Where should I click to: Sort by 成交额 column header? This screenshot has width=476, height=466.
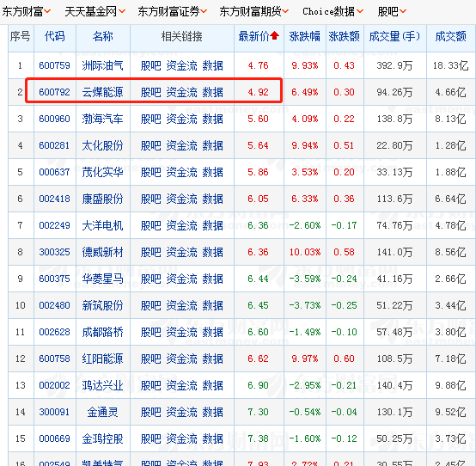tap(450, 36)
